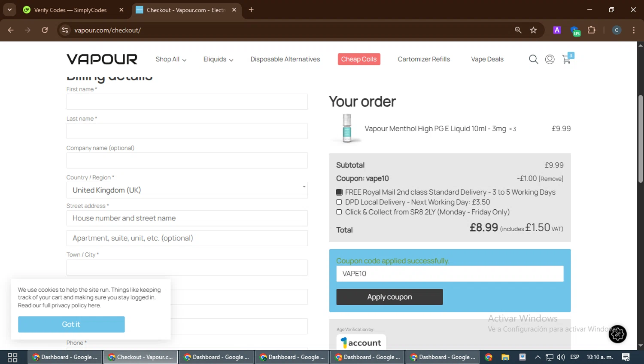Switch to the Checkout Vapour.com tab
Viewport: 644px width, 364px height.
coord(185,10)
